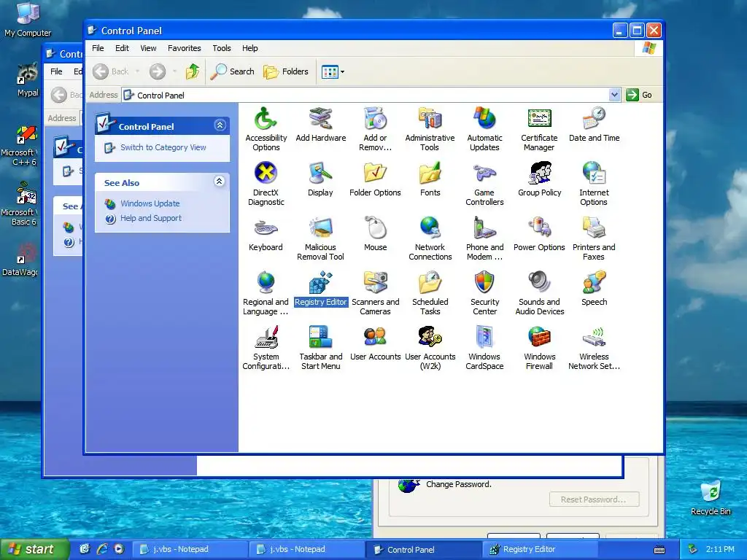Select the DirectX Diagnostic icon

[x=266, y=184]
